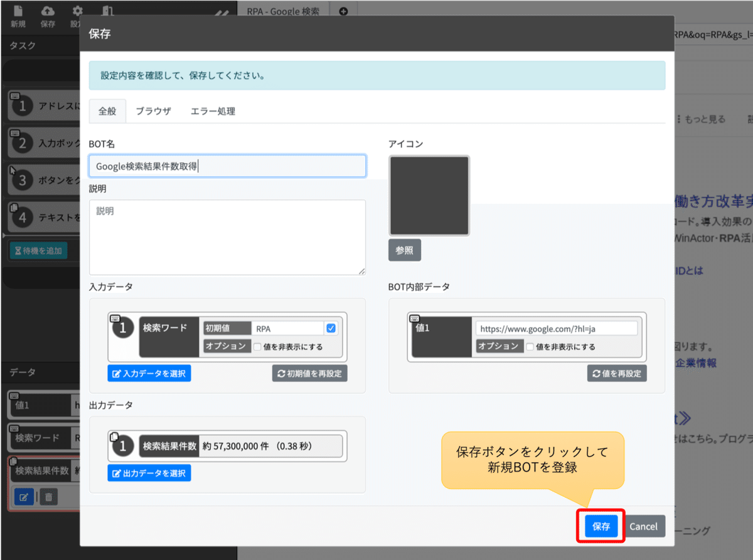
Task: Check the 検索ワード initial value checkbox
Action: coord(331,327)
